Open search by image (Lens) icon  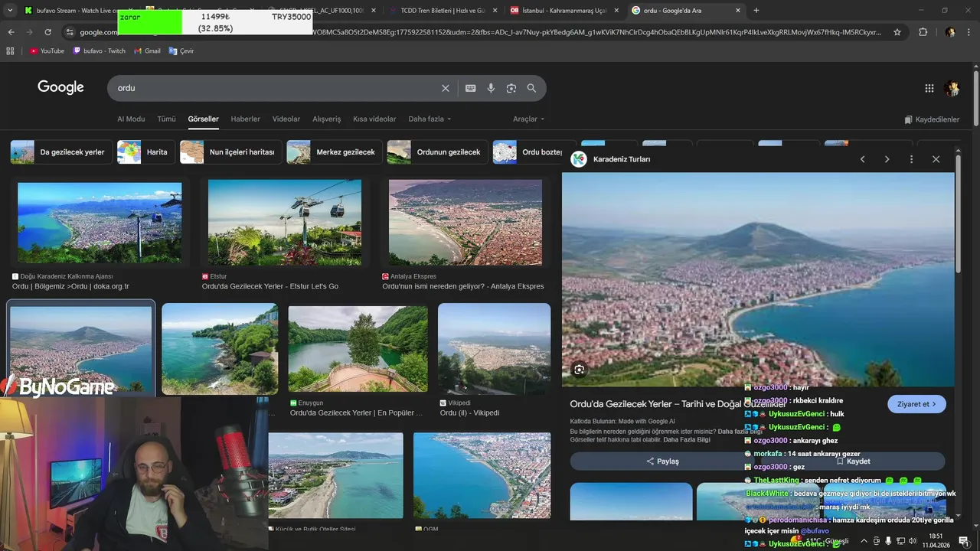[511, 88]
